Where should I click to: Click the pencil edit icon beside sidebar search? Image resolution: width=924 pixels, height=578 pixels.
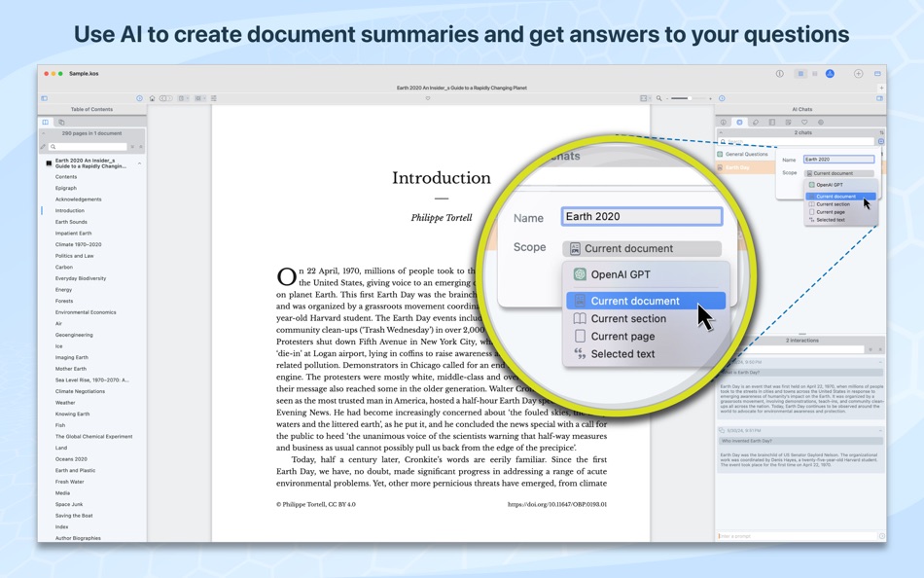click(x=43, y=147)
